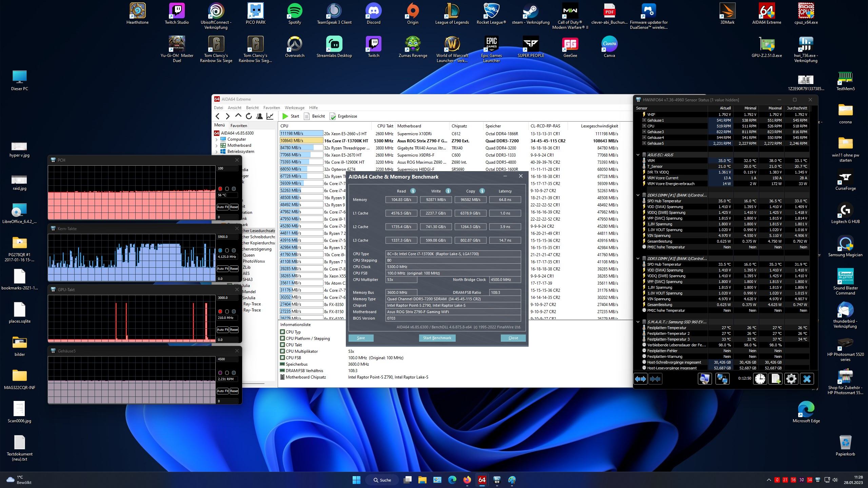868x488 pixels.
Task: Collapse the DDR5 DIMM [#3] sensor group
Action: pos(638,259)
